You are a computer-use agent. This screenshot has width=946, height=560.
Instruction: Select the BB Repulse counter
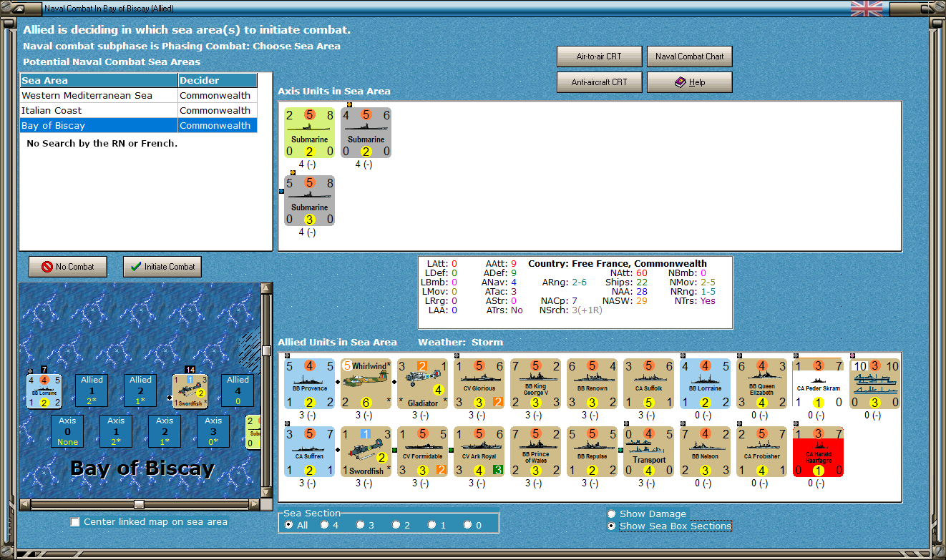(x=593, y=452)
